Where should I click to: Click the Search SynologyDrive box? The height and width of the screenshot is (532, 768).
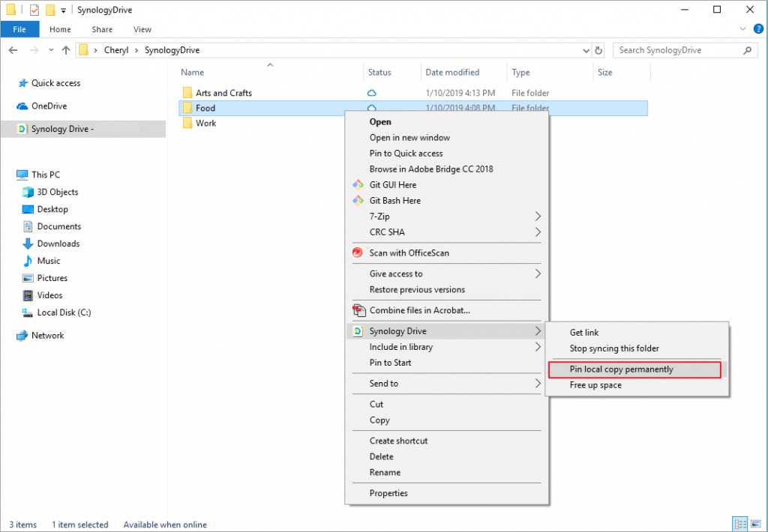684,50
